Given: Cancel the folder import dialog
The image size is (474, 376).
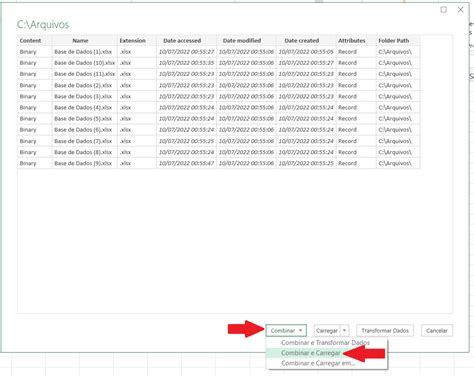Looking at the screenshot, I should click(437, 330).
